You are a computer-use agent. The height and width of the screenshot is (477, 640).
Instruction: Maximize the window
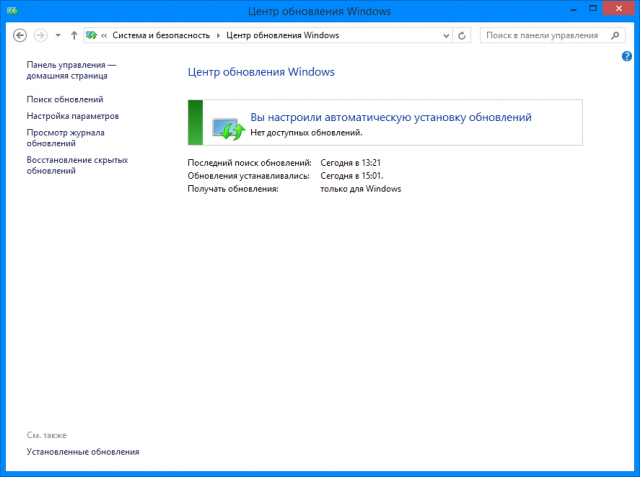coord(593,8)
